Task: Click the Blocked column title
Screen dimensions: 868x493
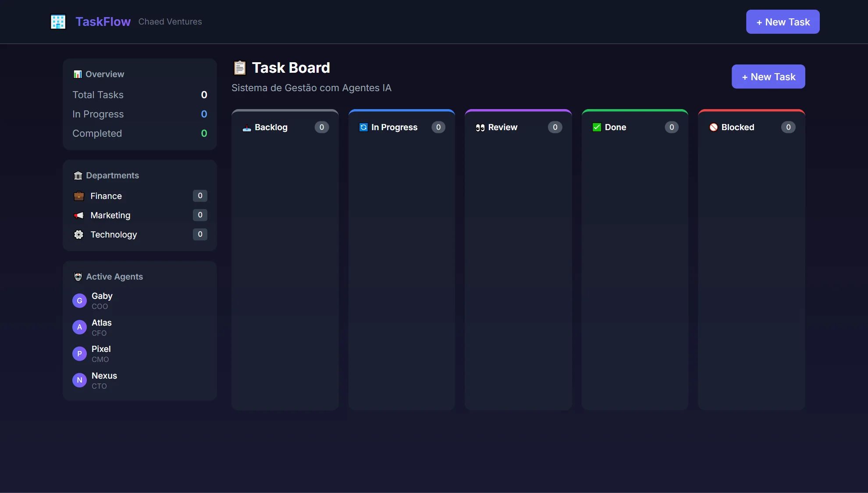Action: (x=738, y=128)
